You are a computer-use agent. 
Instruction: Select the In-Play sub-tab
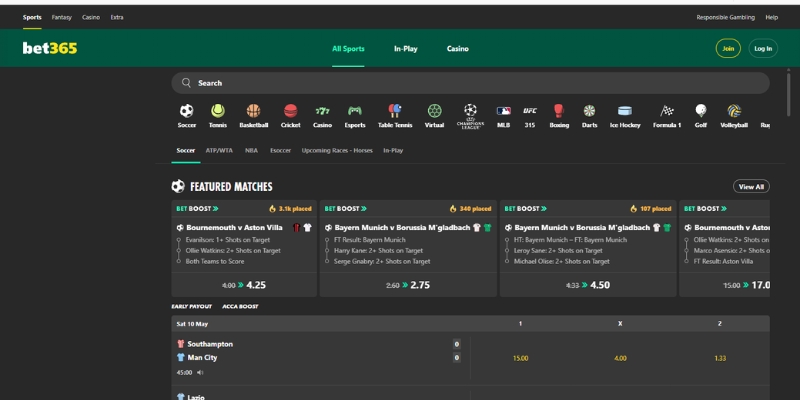click(393, 151)
